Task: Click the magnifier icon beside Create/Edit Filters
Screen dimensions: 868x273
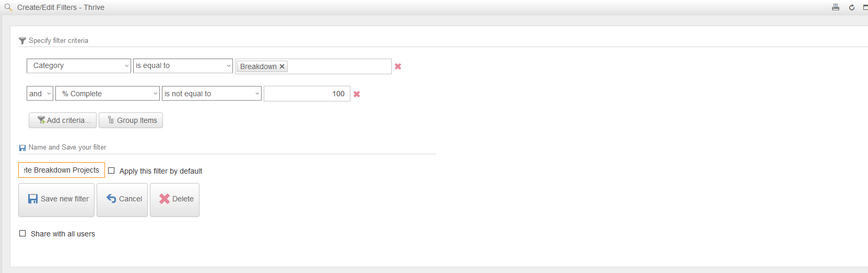Action: point(8,7)
